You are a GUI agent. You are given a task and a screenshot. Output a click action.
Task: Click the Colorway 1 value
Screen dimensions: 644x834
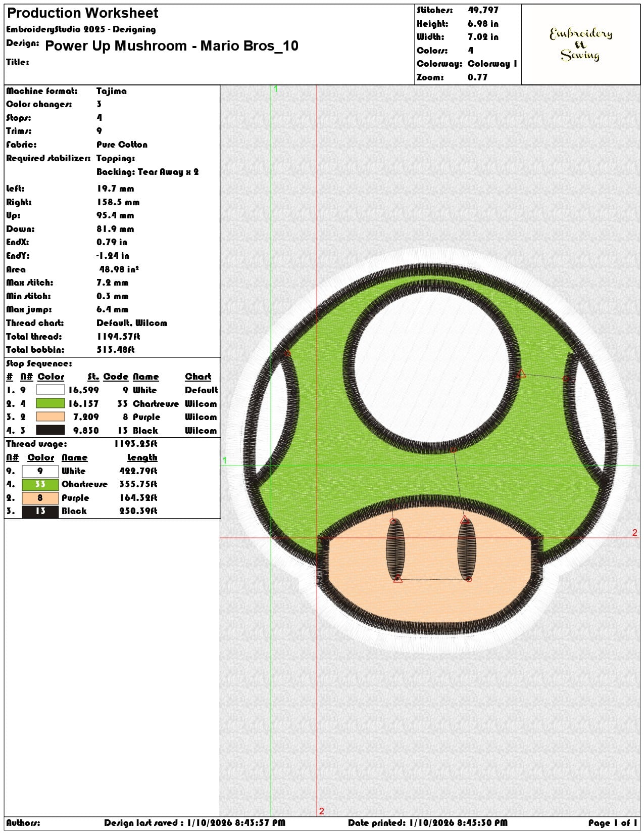point(492,64)
